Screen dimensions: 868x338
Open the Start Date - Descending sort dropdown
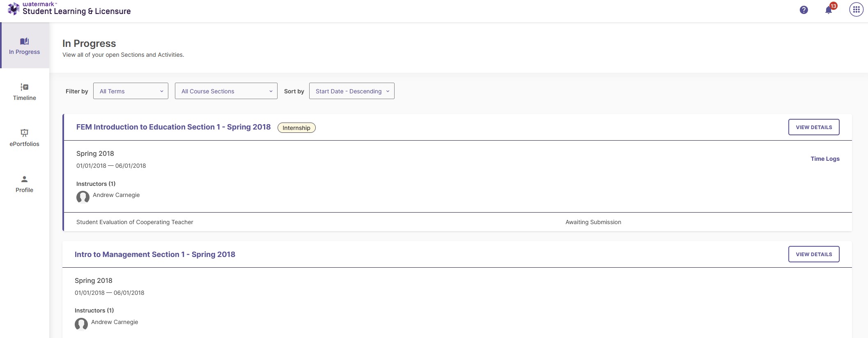tap(352, 91)
